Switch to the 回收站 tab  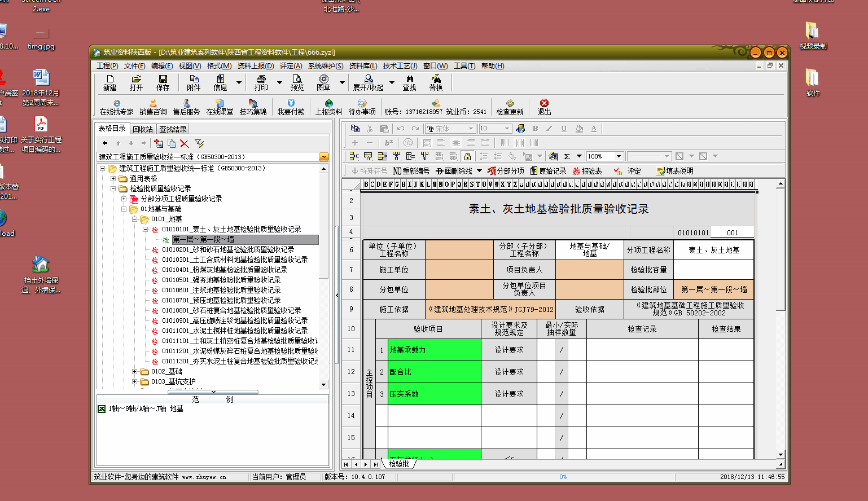tap(143, 129)
